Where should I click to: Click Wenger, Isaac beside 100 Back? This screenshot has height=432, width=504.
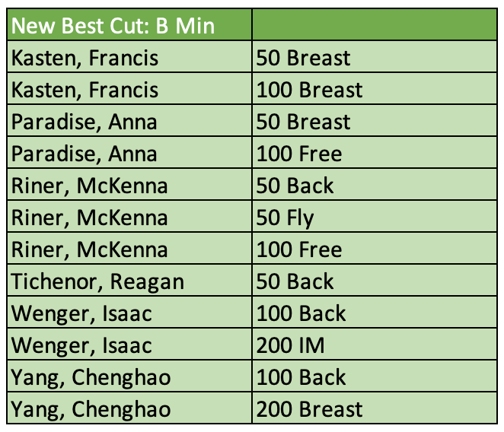pos(129,314)
